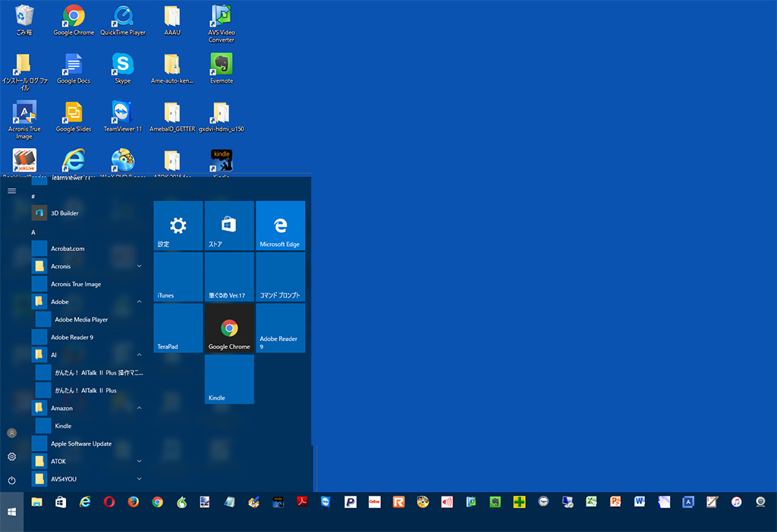Open the webcam app in the taskbar
The height and width of the screenshot is (532, 777).
pyautogui.click(x=760, y=502)
